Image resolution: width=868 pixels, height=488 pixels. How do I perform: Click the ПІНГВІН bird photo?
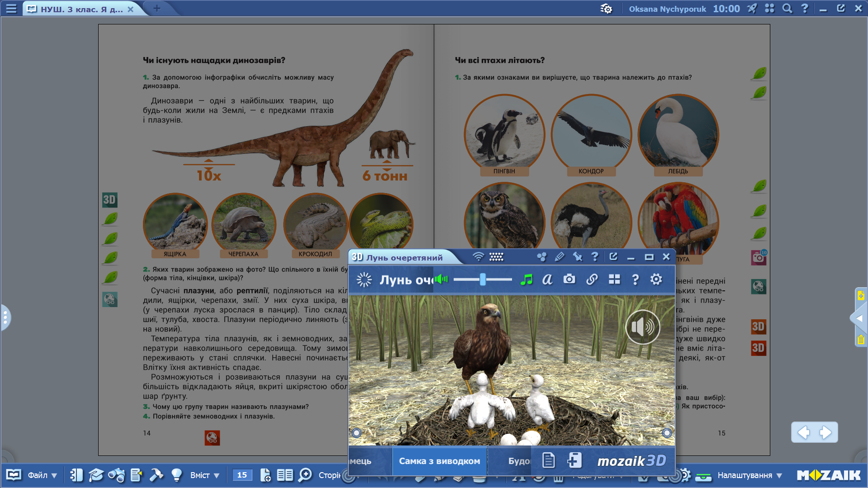504,135
